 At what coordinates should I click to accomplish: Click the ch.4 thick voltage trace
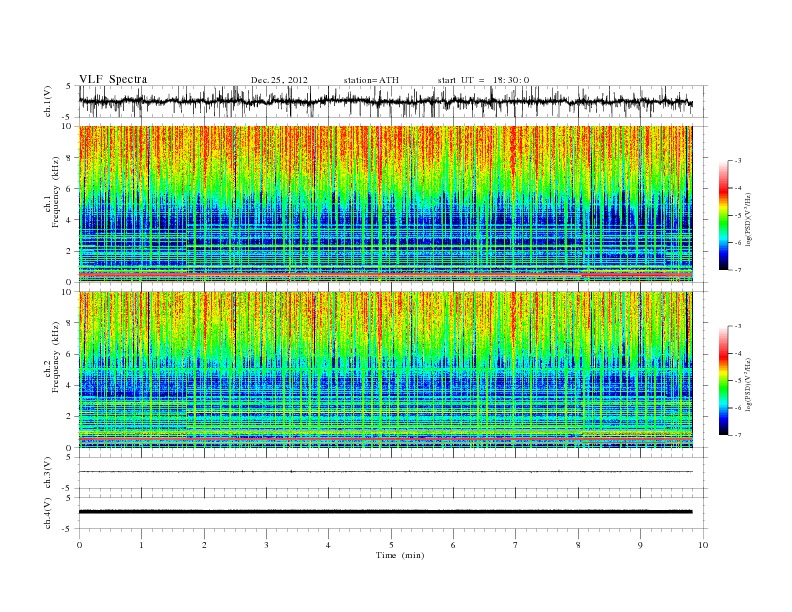click(386, 512)
